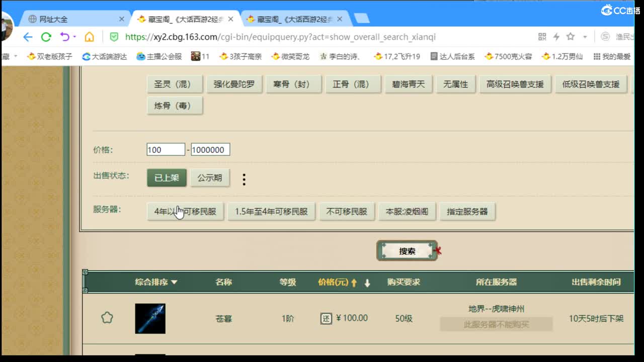The height and width of the screenshot is (362, 644).
Task: Close the second 藏宝阁 tab
Action: click(x=340, y=19)
